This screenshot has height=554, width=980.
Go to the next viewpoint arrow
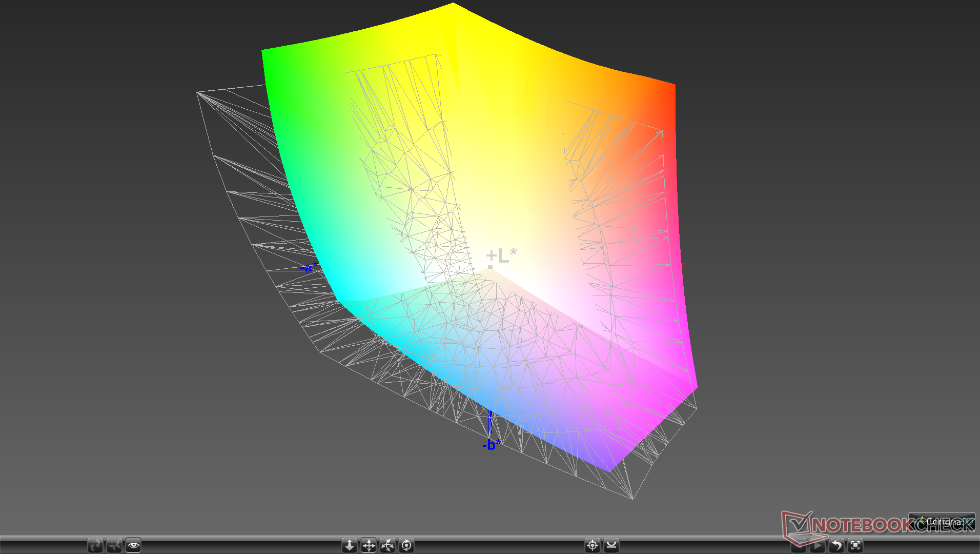click(x=818, y=545)
